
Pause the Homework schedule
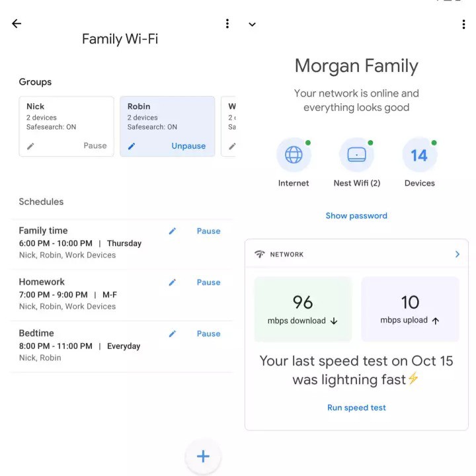208,282
